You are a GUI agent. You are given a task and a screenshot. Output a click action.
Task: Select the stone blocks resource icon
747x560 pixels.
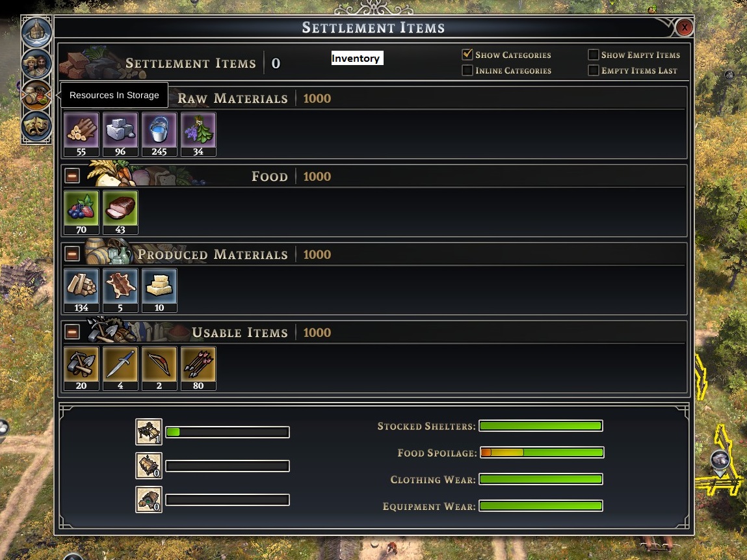tap(120, 134)
